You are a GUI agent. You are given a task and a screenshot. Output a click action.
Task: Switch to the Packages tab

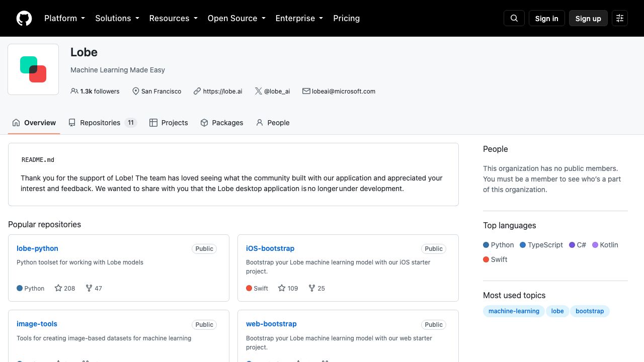point(222,123)
